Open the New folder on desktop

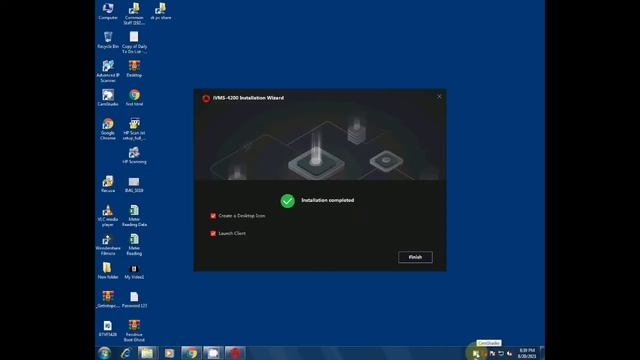tap(108, 271)
